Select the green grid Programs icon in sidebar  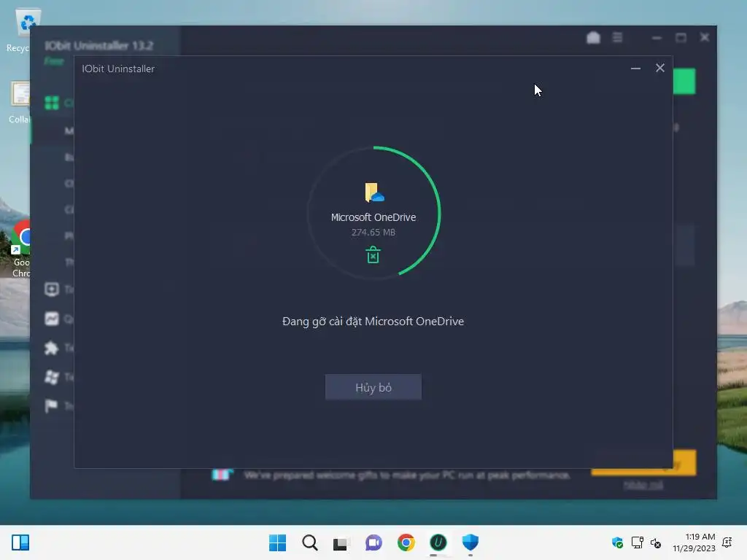pos(52,103)
